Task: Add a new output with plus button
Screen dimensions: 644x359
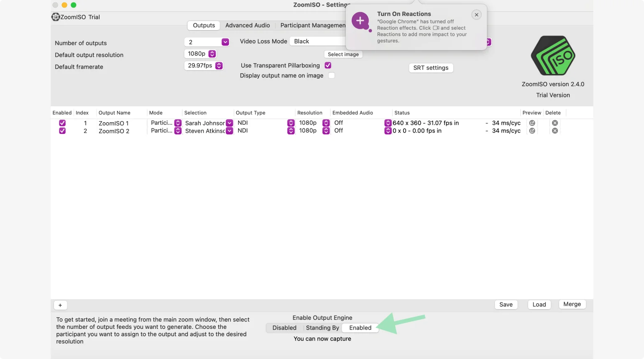Action: pyautogui.click(x=60, y=305)
